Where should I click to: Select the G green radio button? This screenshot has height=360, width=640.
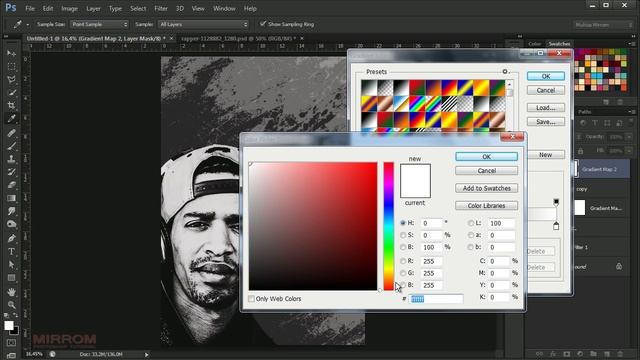click(403, 273)
